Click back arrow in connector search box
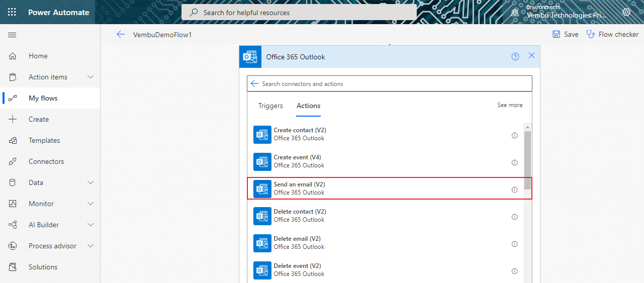This screenshot has width=644, height=283. (x=254, y=83)
